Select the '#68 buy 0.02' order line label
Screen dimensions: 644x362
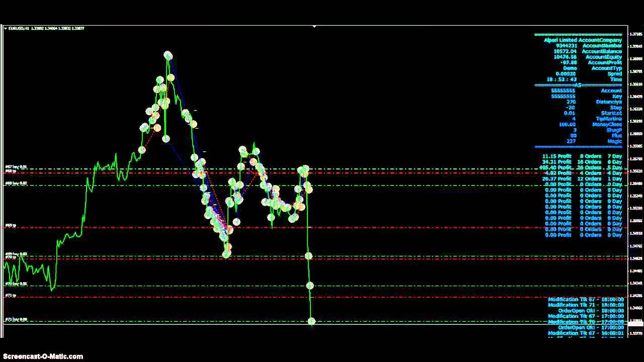[16, 184]
